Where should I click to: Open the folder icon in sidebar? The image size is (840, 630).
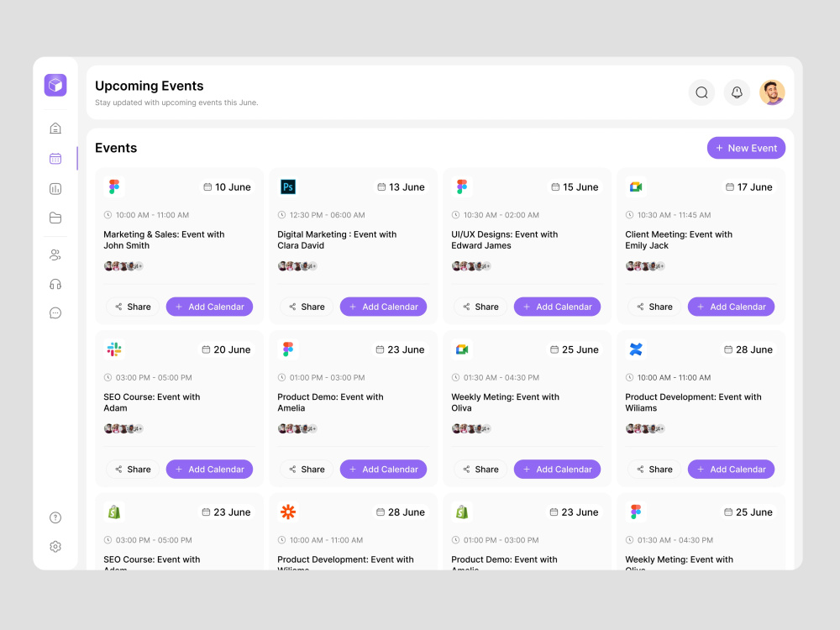pyautogui.click(x=55, y=218)
